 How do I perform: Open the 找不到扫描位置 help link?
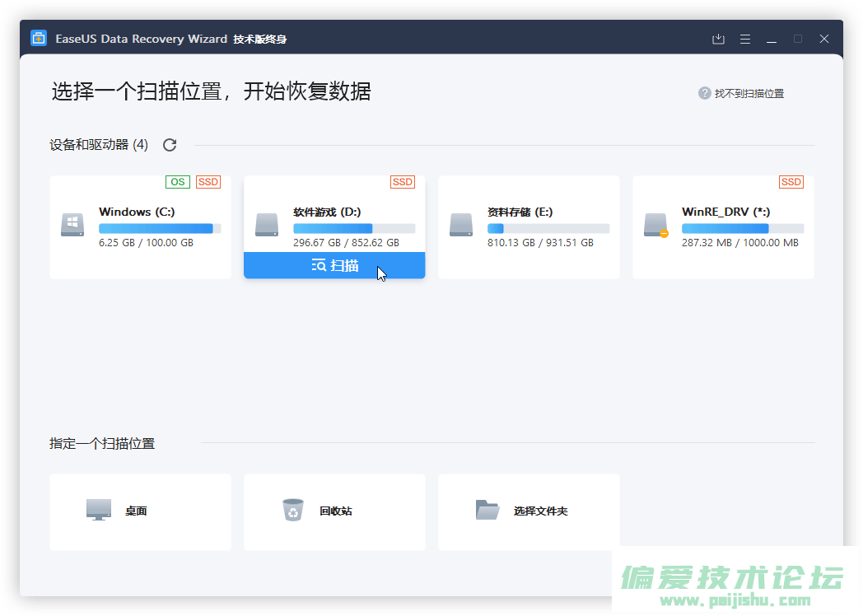click(x=749, y=94)
